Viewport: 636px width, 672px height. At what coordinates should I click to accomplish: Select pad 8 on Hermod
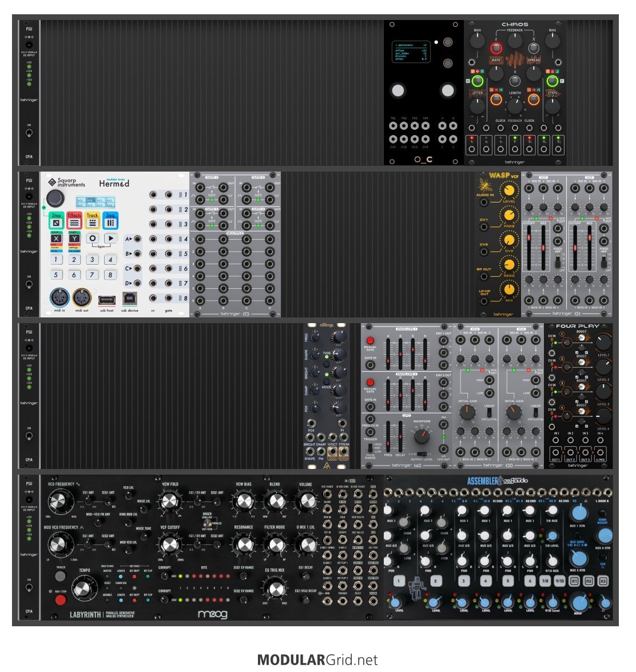110,275
